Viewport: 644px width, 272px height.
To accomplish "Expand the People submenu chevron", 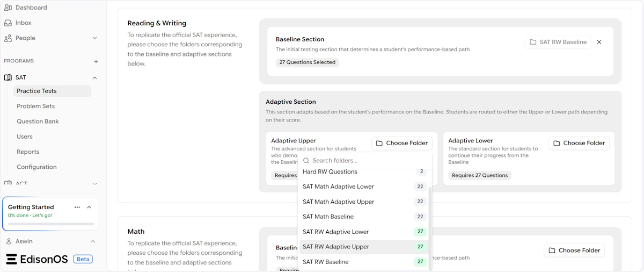I will [x=95, y=38].
